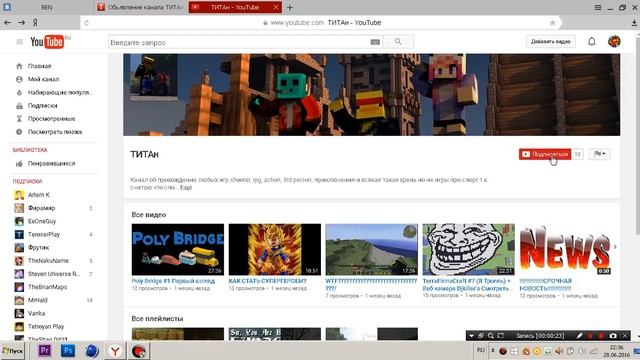Open the TheNakuName subscription
The height and width of the screenshot is (360, 640).
(48, 260)
